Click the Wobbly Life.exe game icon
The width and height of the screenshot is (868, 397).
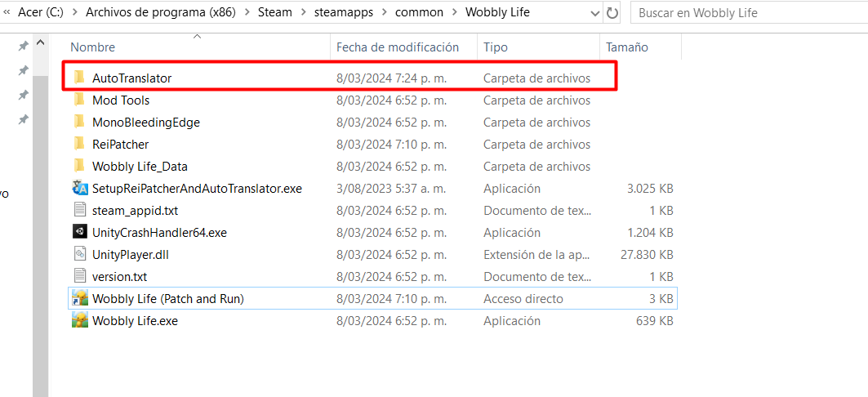coord(80,320)
